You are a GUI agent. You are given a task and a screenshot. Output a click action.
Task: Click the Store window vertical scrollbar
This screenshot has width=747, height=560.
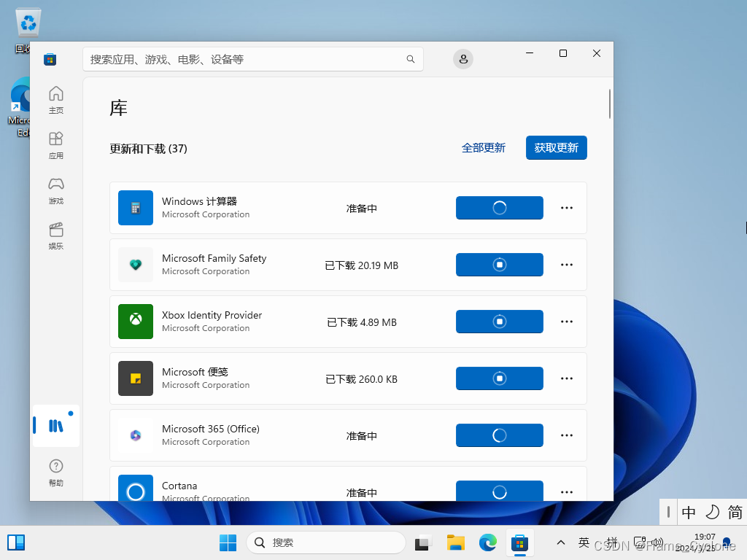point(609,104)
